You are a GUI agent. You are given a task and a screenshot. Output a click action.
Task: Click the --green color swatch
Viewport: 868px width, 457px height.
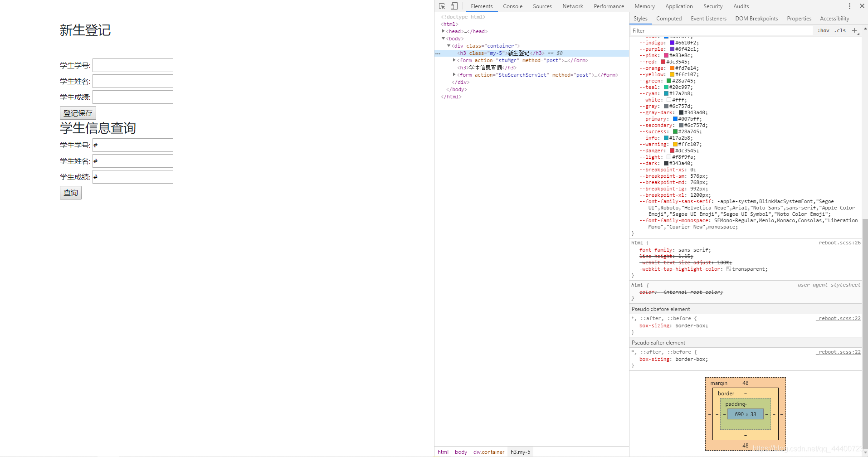click(x=669, y=81)
